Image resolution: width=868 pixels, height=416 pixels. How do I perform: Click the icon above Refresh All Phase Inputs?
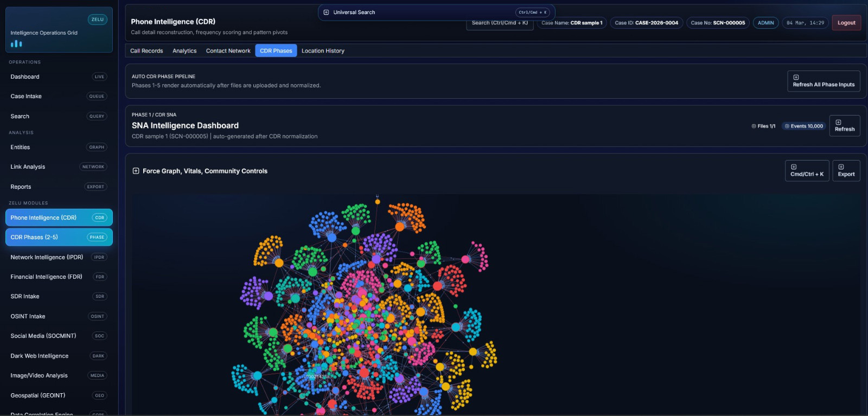click(796, 78)
